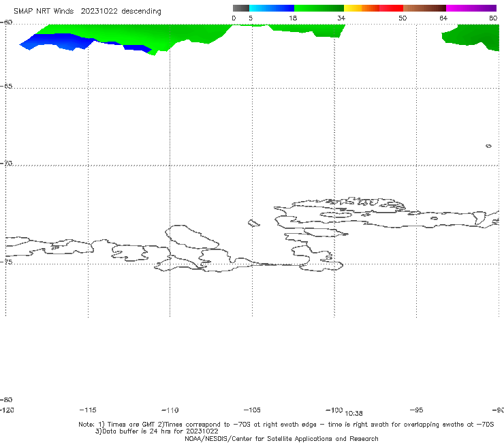Screen dimensions: 504x443
Task: Click the NOAA/NESDIS credit line
Action: point(281,438)
